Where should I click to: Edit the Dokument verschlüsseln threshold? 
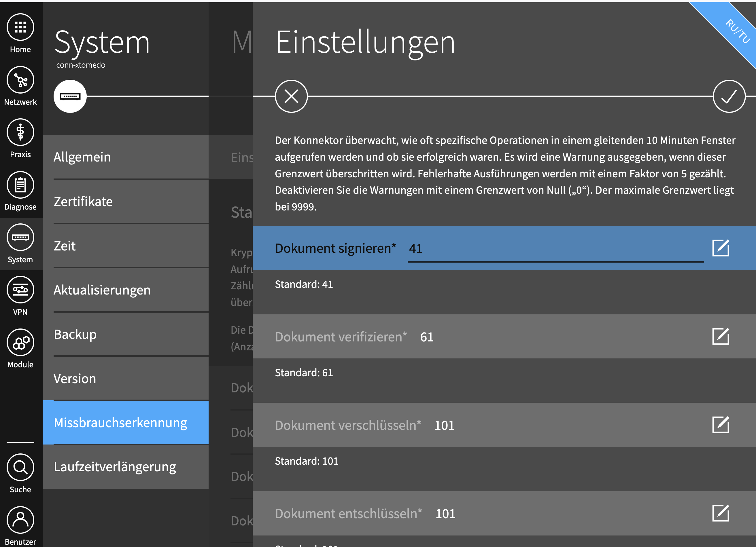coord(721,425)
